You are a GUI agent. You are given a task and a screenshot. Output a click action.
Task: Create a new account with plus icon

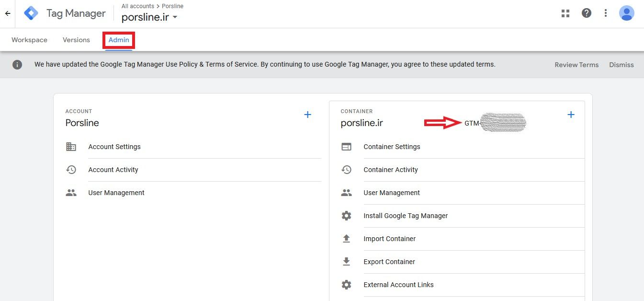pos(308,115)
